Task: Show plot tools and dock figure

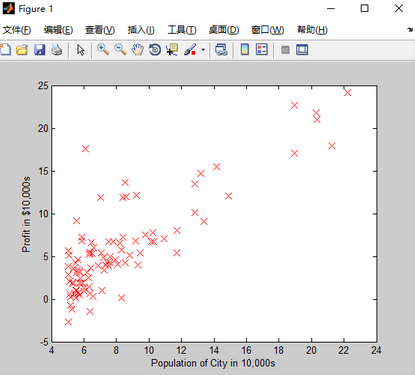Action: coord(302,50)
